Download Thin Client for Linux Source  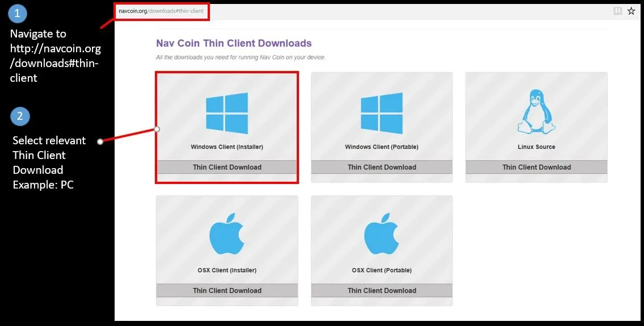pyautogui.click(x=536, y=167)
